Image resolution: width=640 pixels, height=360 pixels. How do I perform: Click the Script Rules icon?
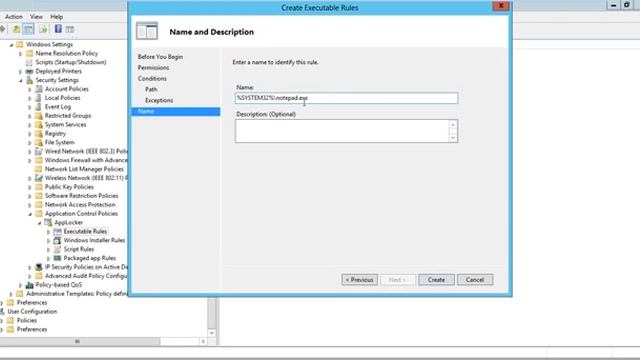point(58,249)
